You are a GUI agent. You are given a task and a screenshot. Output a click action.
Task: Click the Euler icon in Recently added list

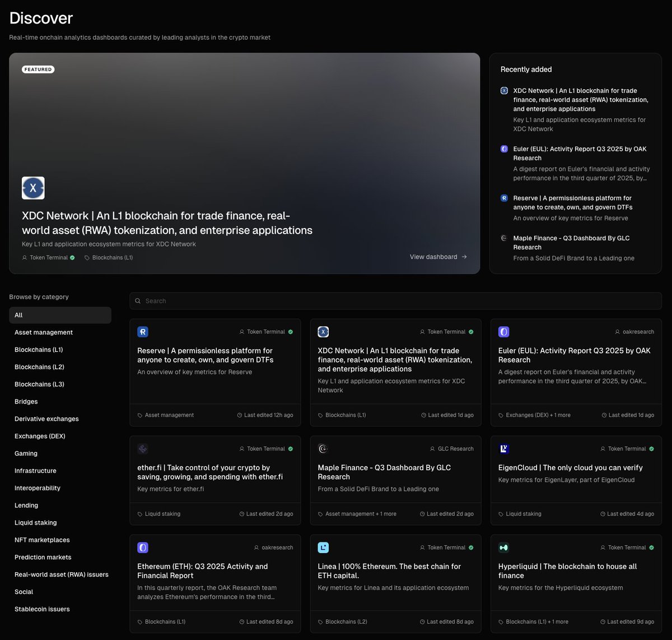point(504,149)
